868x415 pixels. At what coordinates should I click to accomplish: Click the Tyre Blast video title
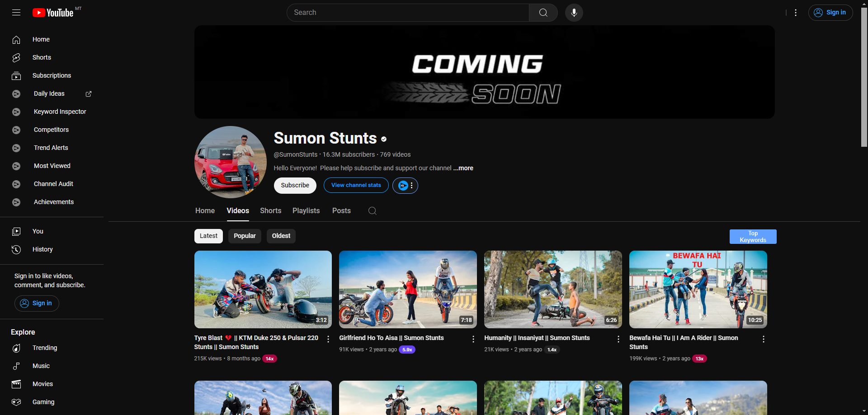tap(256, 342)
